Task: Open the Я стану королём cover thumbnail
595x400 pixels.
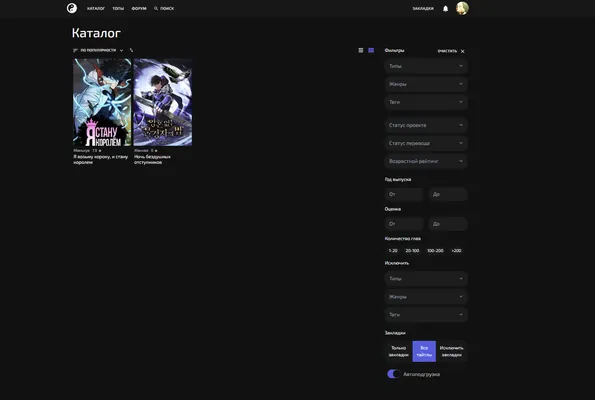Action: 102,102
